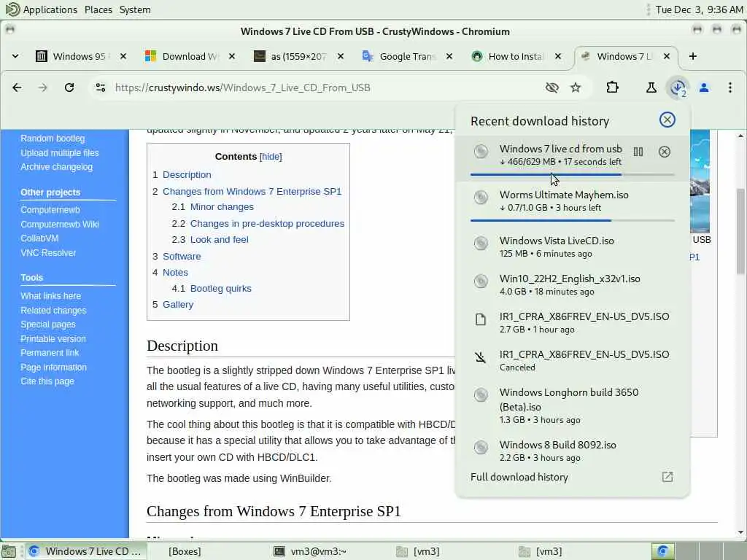Switch to the How to Install tab

(515, 56)
